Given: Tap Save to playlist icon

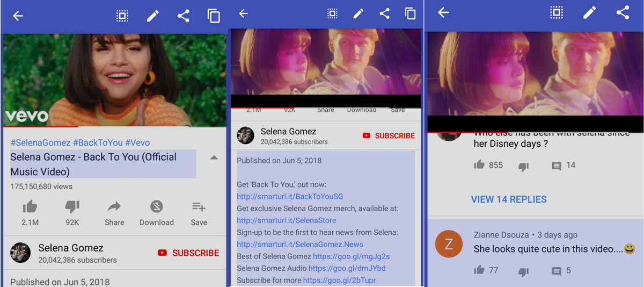Looking at the screenshot, I should click(x=199, y=206).
